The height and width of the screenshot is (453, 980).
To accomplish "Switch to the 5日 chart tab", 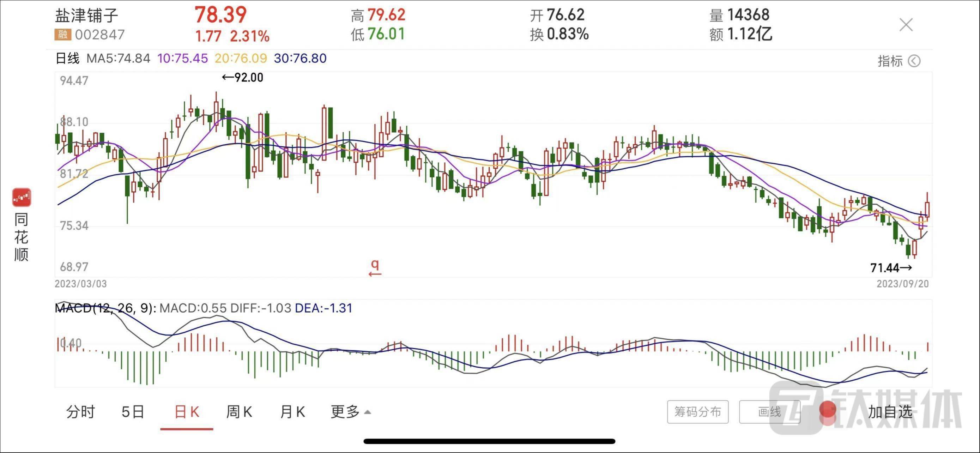I will 133,411.
